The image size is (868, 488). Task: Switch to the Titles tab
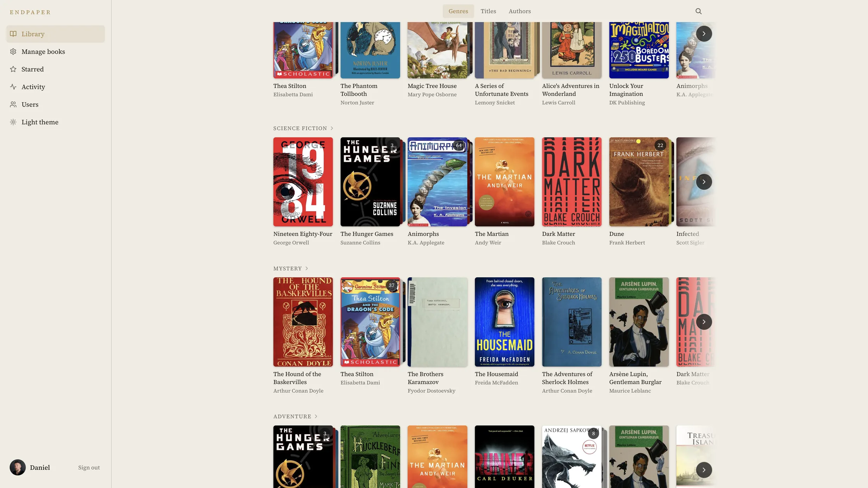pyautogui.click(x=488, y=11)
